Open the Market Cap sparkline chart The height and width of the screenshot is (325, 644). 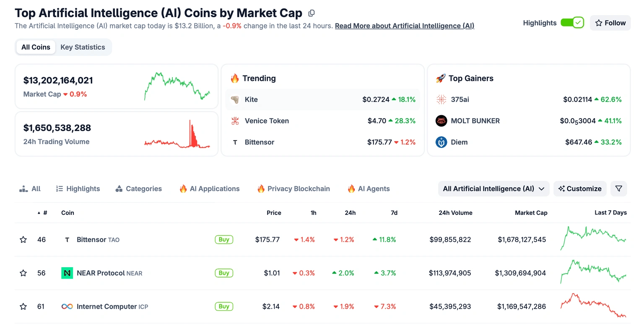pos(177,86)
